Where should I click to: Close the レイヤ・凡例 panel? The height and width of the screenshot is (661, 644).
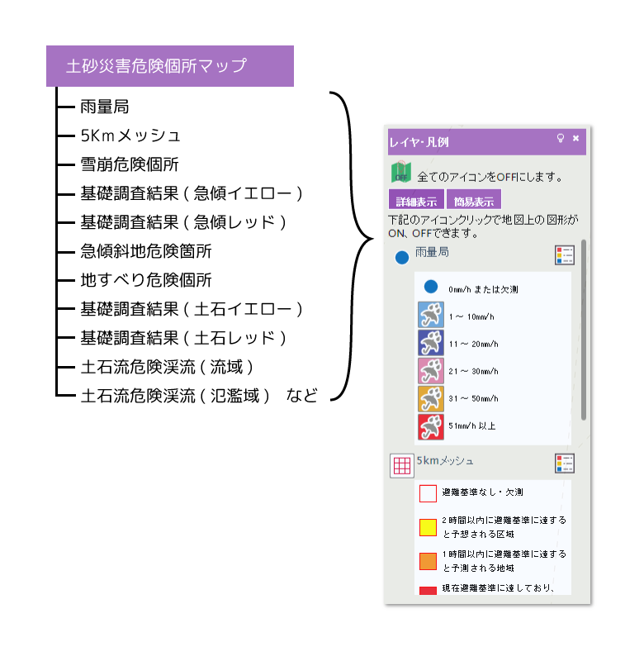point(575,138)
